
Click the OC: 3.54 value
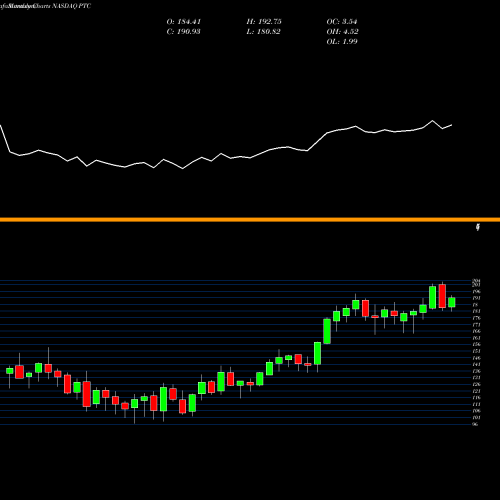(x=342, y=22)
